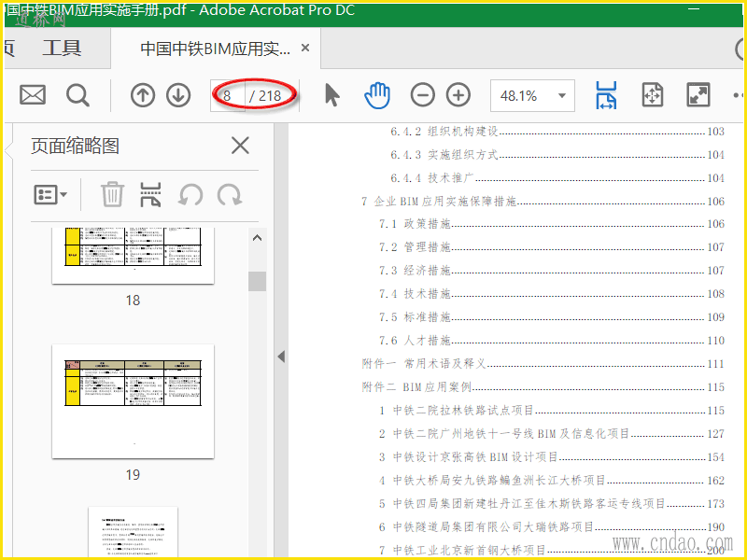
Task: Select the page 20 thumbnail below 19
Action: pyautogui.click(x=133, y=532)
